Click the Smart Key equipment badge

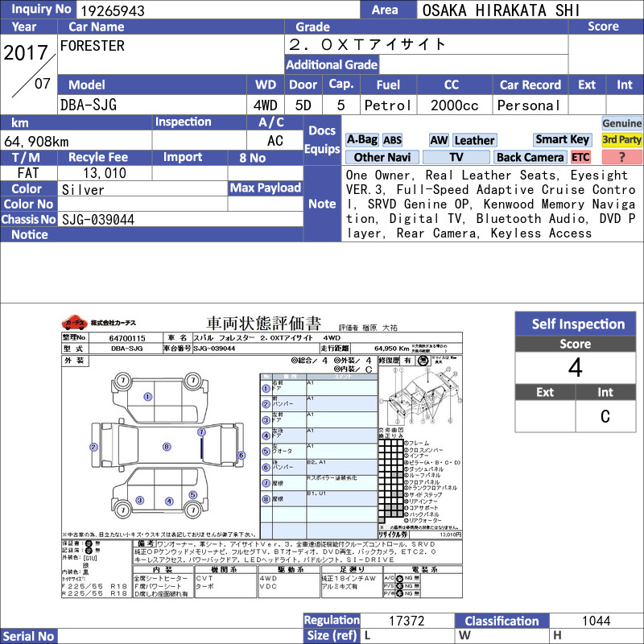(562, 139)
